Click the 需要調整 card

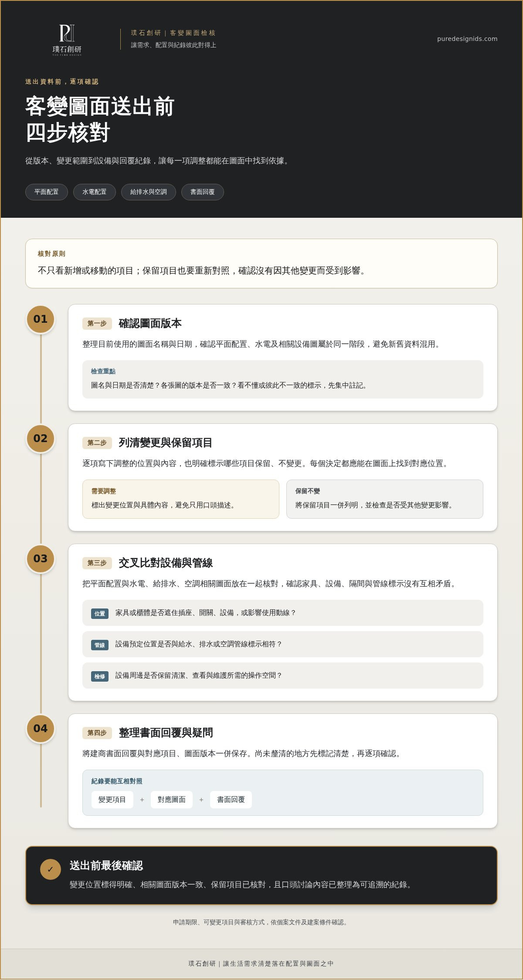coord(181,499)
